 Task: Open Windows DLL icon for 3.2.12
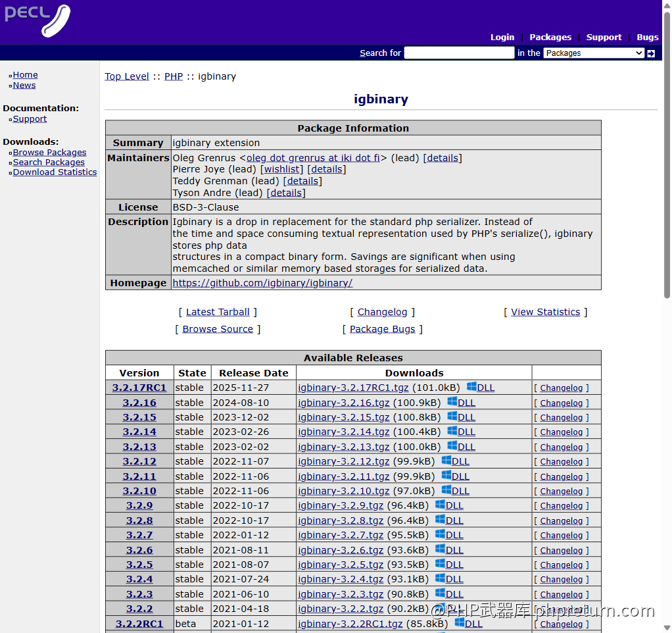coord(446,460)
